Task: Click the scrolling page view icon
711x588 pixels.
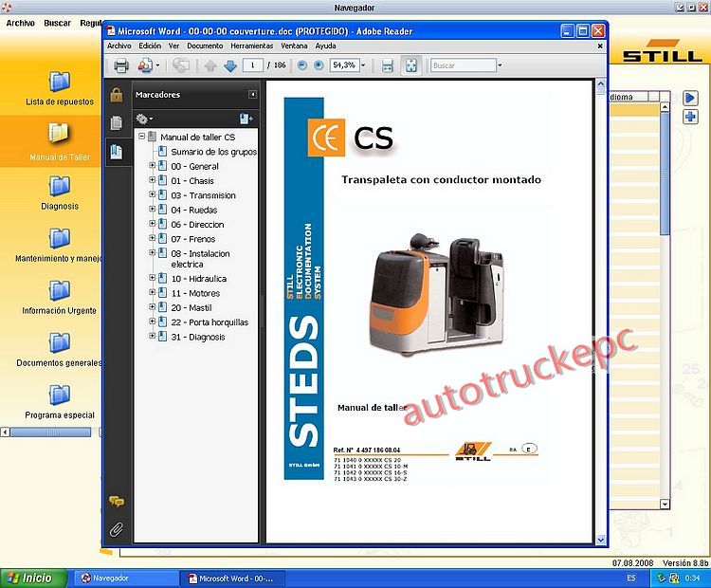Action: click(x=387, y=65)
